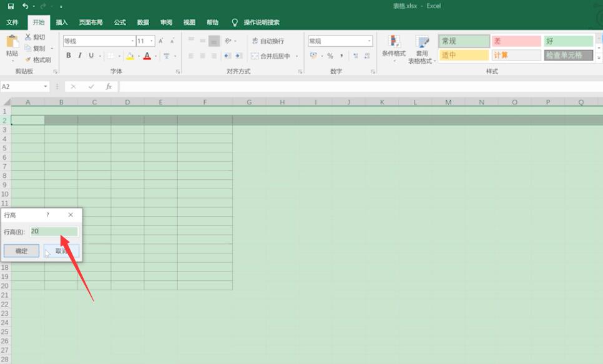The image size is (603, 364).
Task: Switch to the Page Layout (页面布局) tab
Action: [x=91, y=22]
